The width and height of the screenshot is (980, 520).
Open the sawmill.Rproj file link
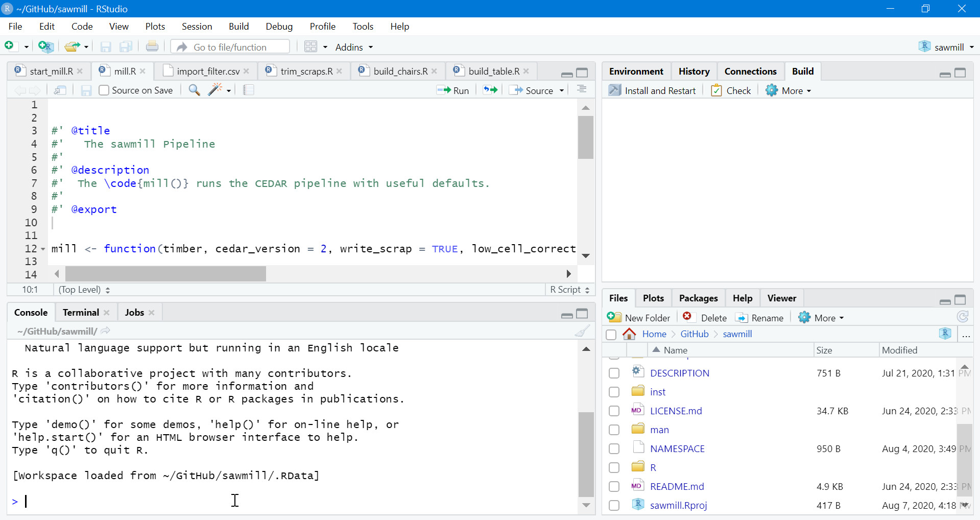point(678,506)
